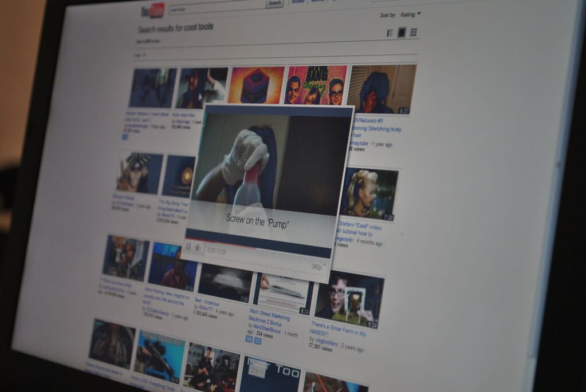Open the Main Street Marketing video thumbnail
This screenshot has height=392, width=586.
(283, 294)
